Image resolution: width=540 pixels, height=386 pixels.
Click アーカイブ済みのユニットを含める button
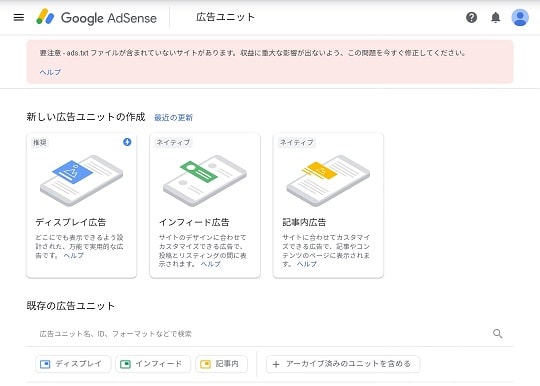pyautogui.click(x=343, y=364)
